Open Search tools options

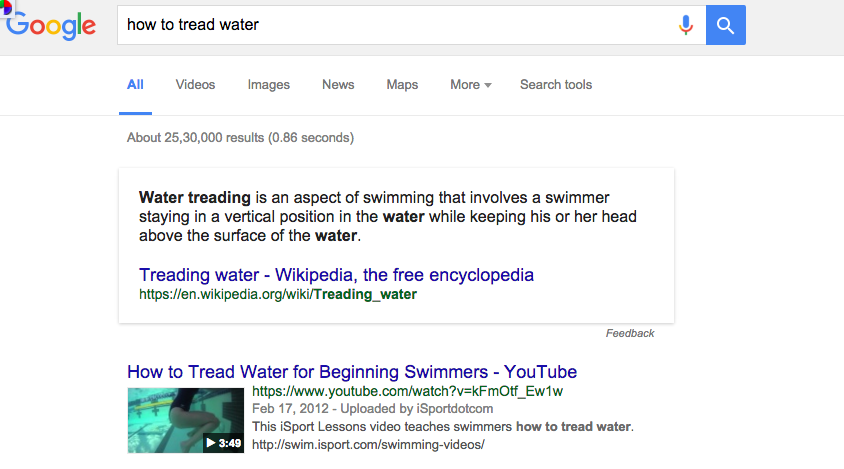[x=556, y=85]
